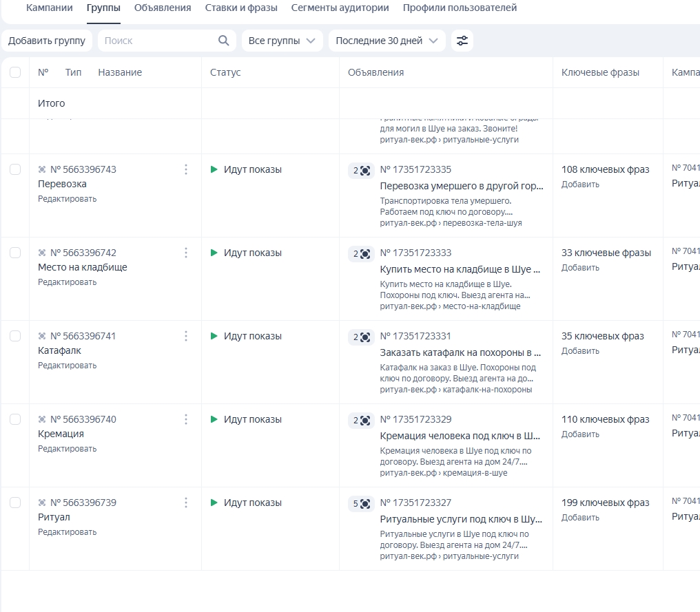Image resolution: width=700 pixels, height=612 pixels.
Task: Tick the checkbox for Кремация group
Action: pyautogui.click(x=15, y=419)
